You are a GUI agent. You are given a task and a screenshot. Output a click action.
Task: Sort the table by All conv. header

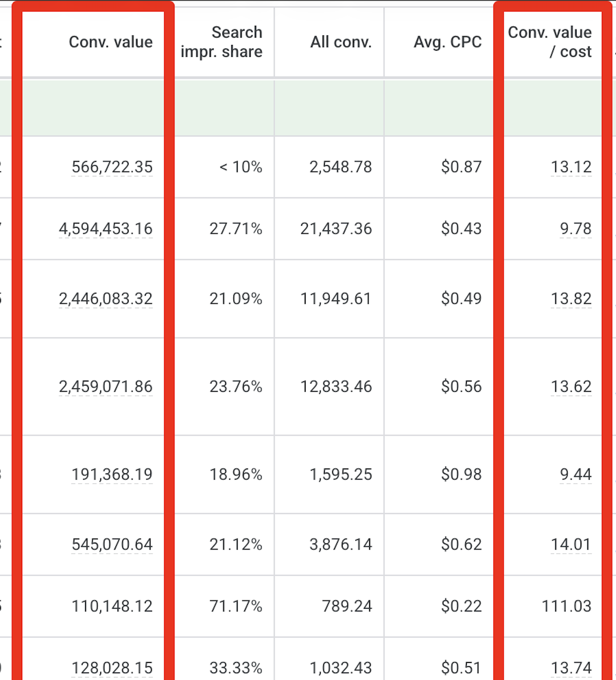tap(341, 42)
